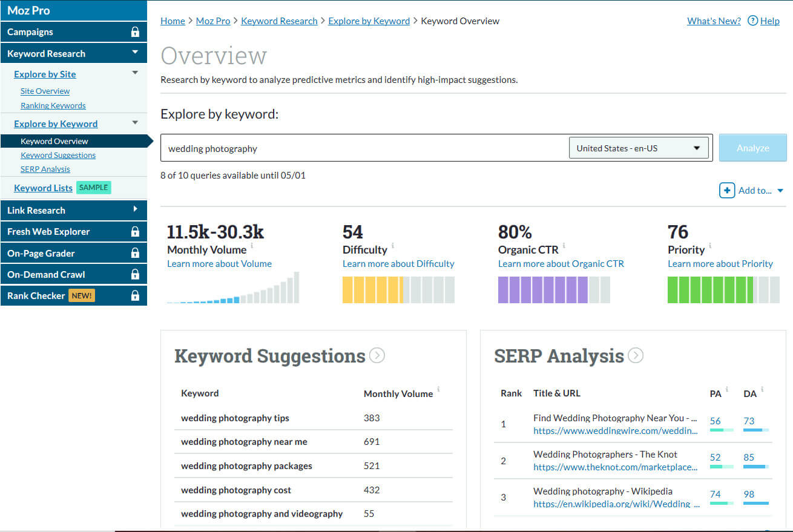This screenshot has height=532, width=793.
Task: Click the lock icon beside Fresh Web Explorer
Action: click(135, 232)
